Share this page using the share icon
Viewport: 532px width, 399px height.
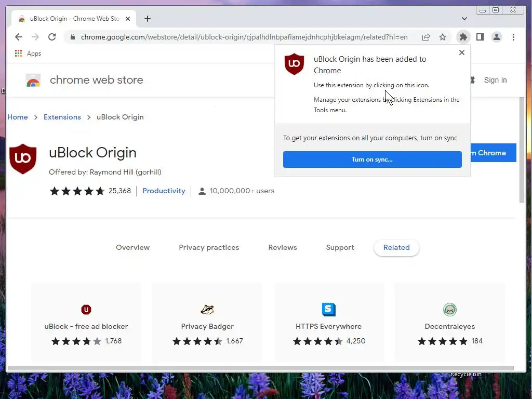click(426, 37)
